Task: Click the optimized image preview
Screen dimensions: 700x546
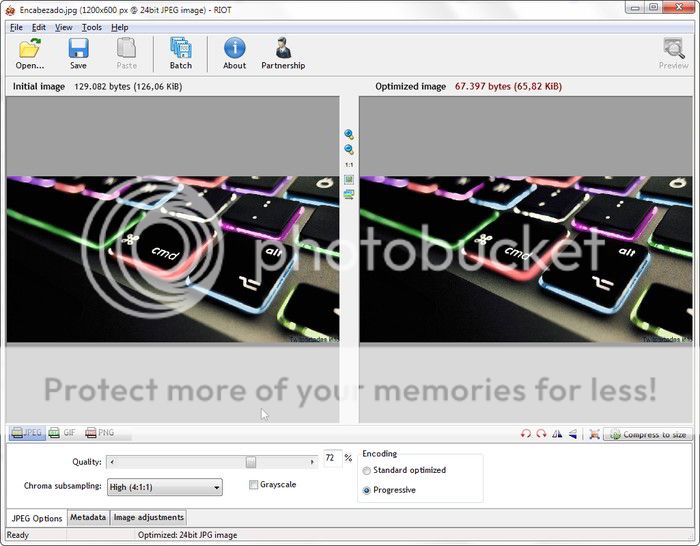Action: point(526,259)
